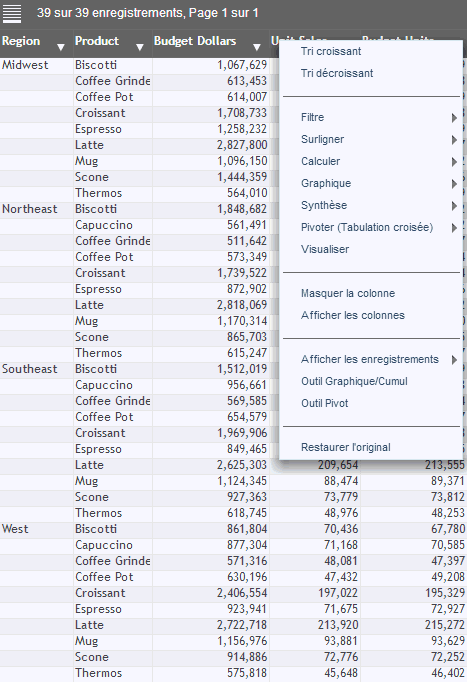Expand the Calculer submenu arrow
The width and height of the screenshot is (467, 682).
click(454, 162)
